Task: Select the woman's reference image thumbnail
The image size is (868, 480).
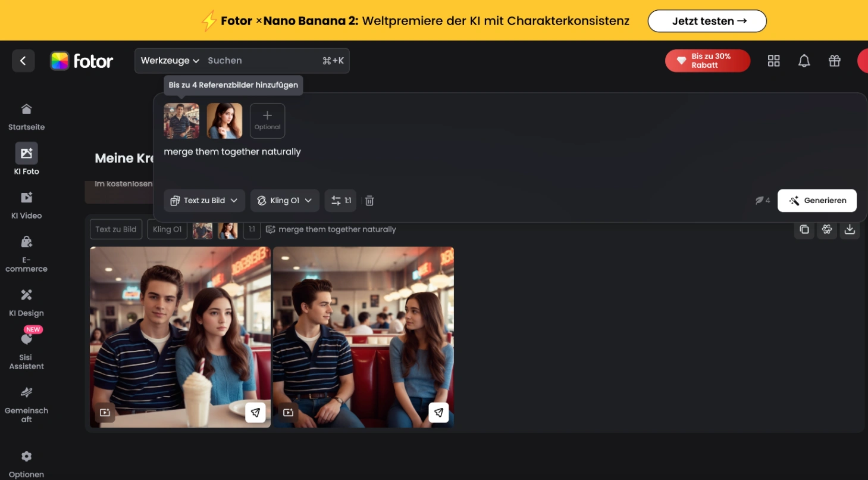Action: 224,120
